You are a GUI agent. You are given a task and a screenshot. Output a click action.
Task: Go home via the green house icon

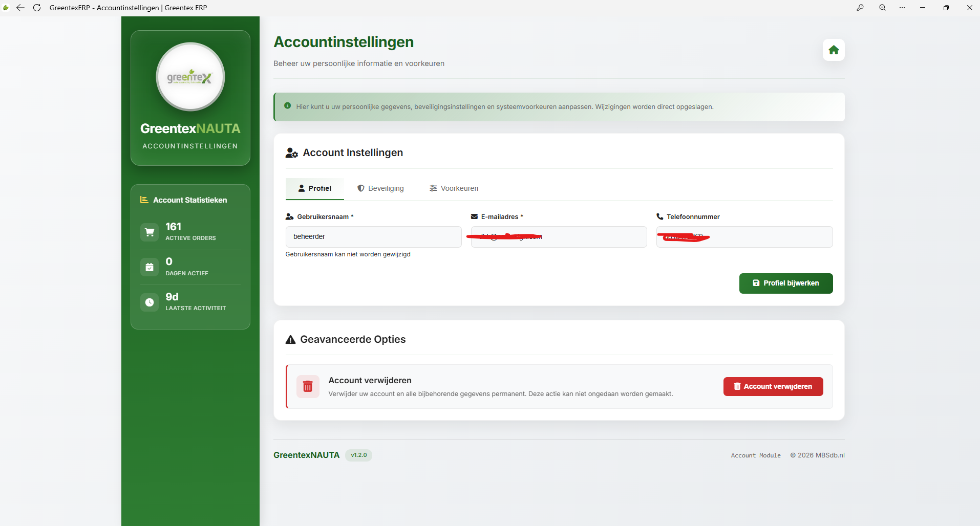tap(834, 50)
